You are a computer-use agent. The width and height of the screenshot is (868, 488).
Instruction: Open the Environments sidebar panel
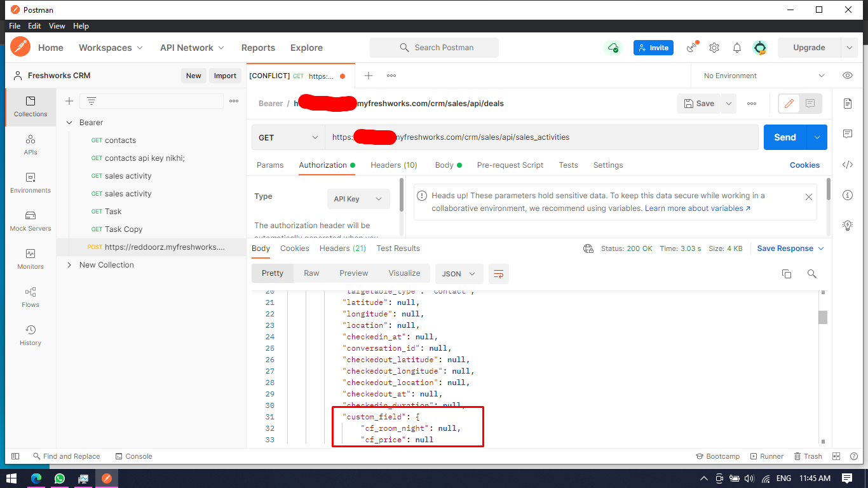tap(31, 183)
